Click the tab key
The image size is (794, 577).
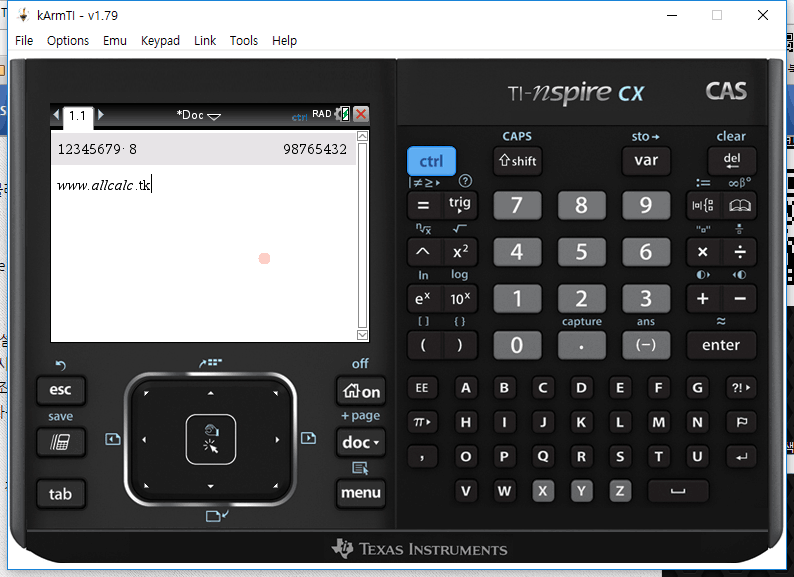(60, 494)
